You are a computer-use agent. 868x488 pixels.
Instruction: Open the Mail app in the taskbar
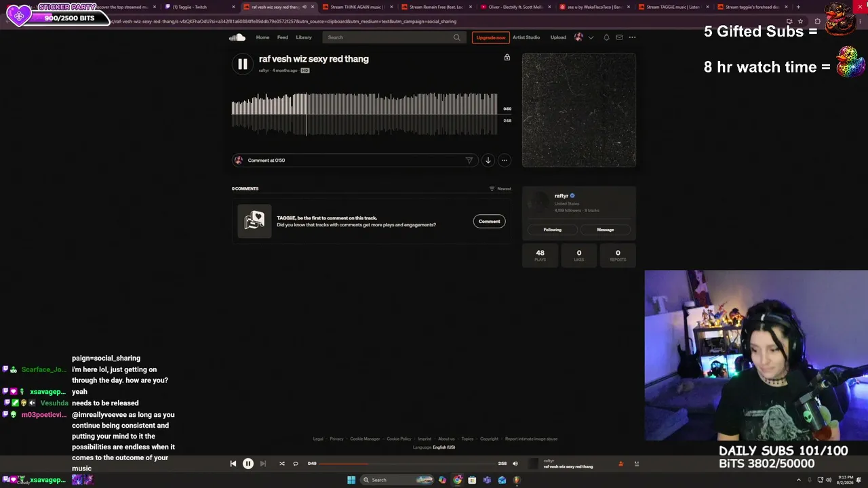(502, 480)
